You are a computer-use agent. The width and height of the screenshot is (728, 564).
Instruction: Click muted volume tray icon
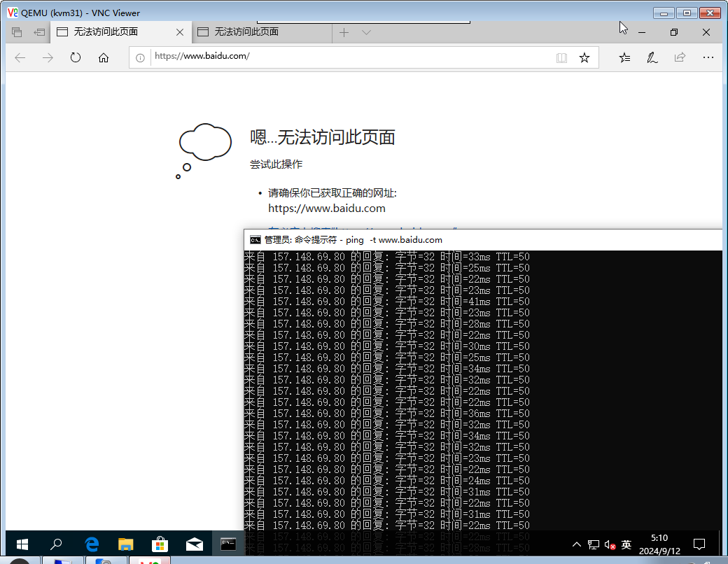[610, 544]
